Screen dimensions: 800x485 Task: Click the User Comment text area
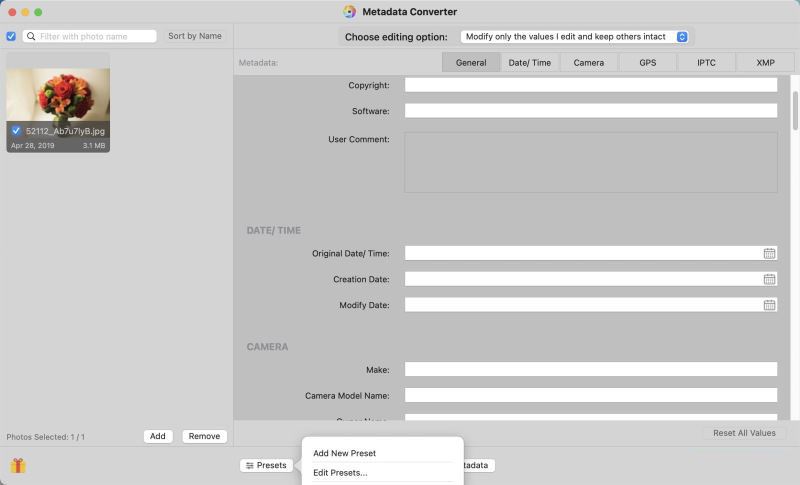pos(591,162)
